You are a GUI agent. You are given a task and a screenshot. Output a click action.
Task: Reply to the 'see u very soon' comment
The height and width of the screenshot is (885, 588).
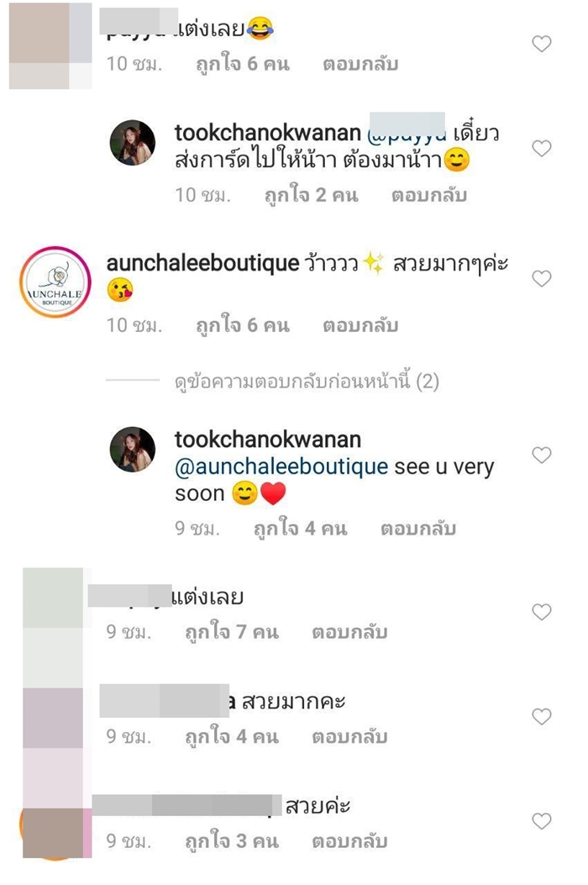click(x=418, y=529)
